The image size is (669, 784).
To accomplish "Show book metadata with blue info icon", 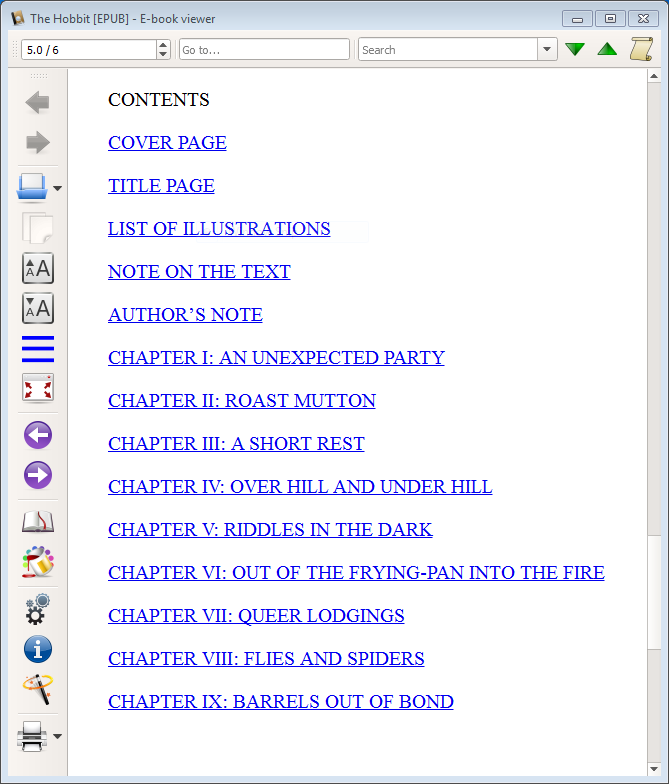I will pyautogui.click(x=38, y=649).
